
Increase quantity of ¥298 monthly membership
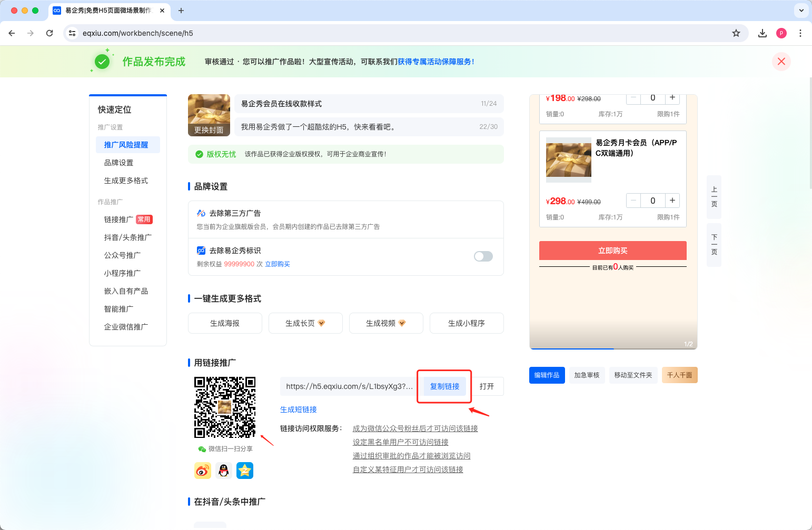[x=672, y=201]
